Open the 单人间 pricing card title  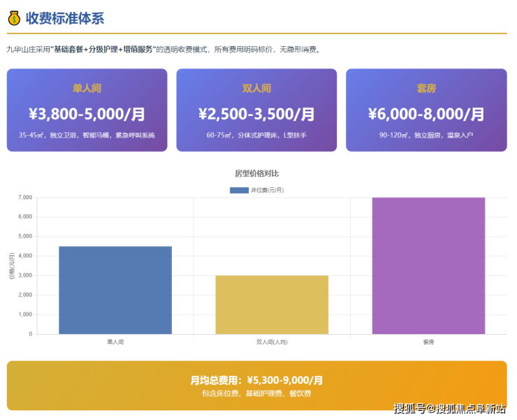[x=87, y=89]
